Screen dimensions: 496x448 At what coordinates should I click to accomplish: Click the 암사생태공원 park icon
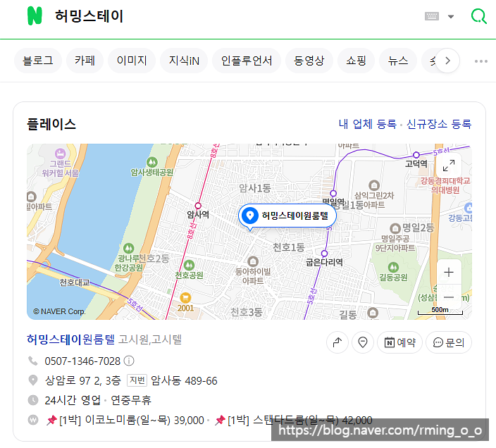point(152,163)
